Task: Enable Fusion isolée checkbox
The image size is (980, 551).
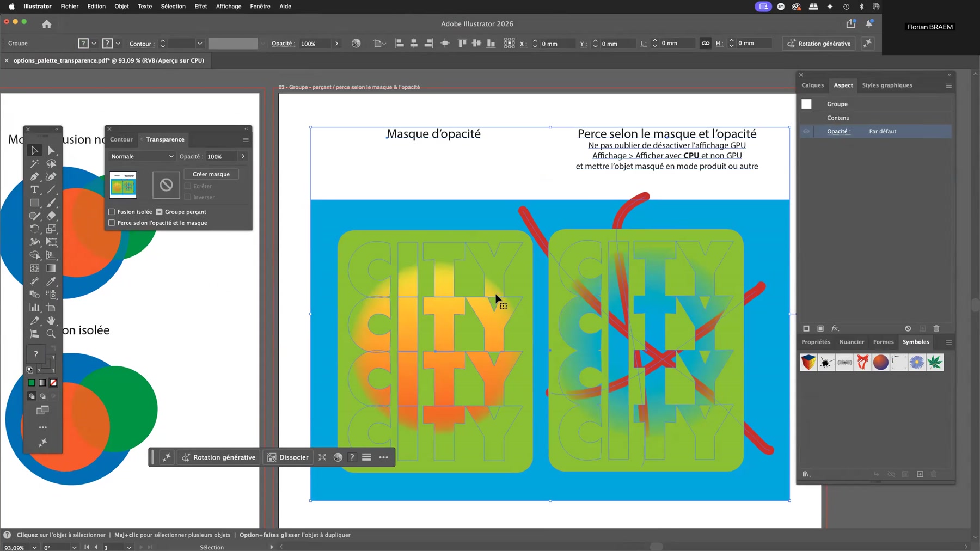Action: [112, 212]
